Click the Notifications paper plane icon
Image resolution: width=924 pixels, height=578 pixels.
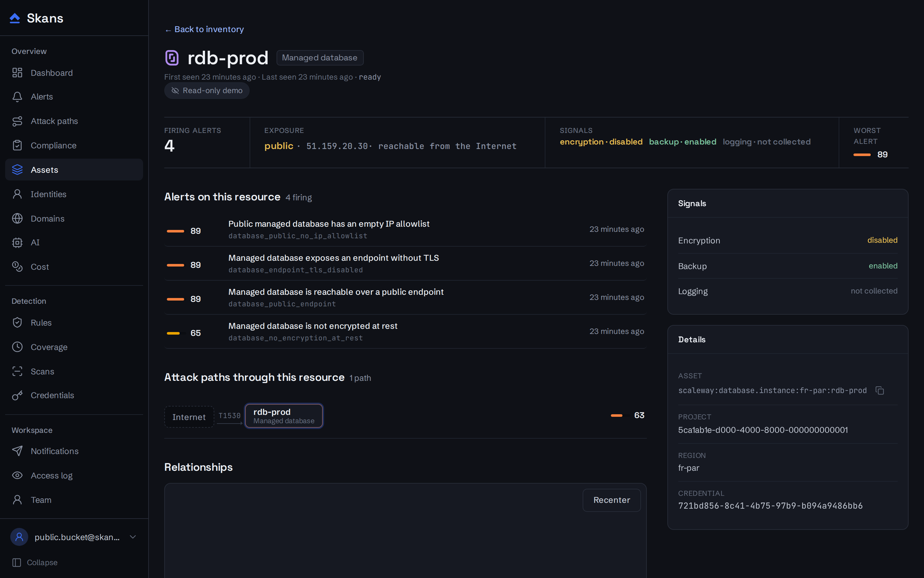click(17, 451)
